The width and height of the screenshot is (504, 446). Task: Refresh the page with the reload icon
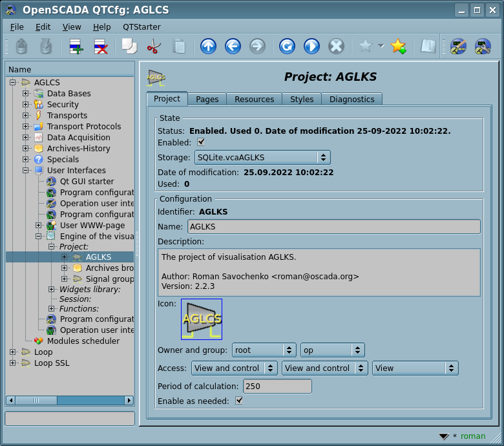tap(287, 47)
